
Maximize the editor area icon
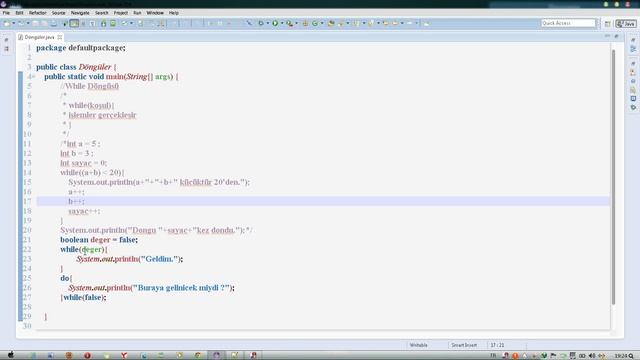tap(617, 36)
